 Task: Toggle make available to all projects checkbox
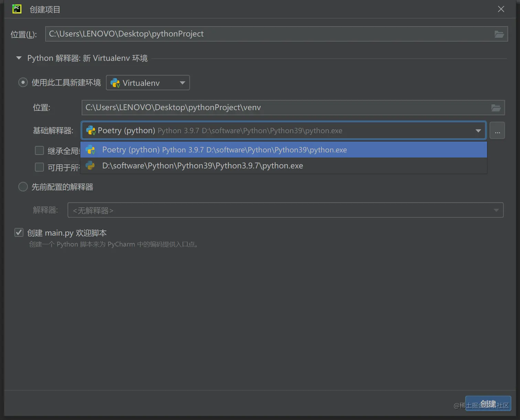click(x=40, y=167)
